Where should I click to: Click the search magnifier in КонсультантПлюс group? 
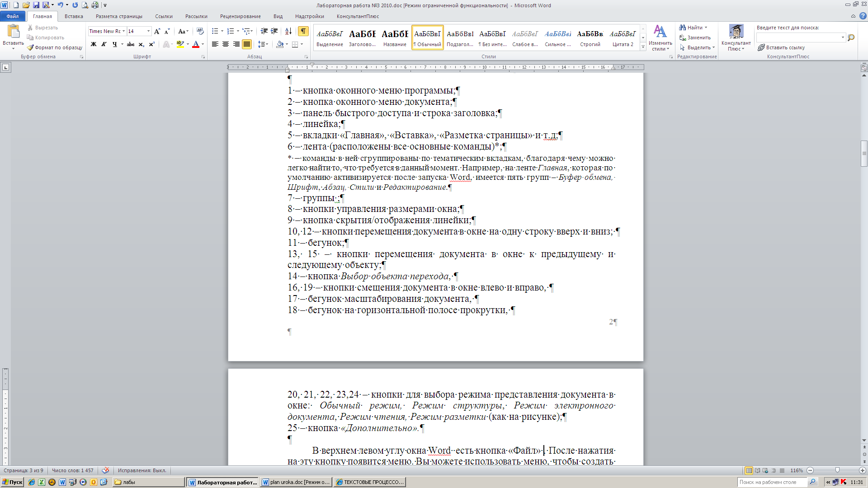(x=851, y=38)
